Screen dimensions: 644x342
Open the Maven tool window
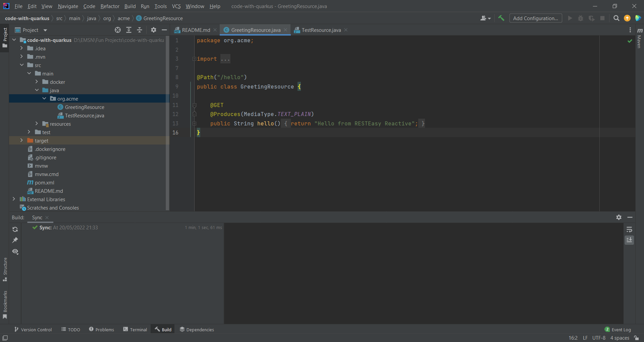(640, 38)
